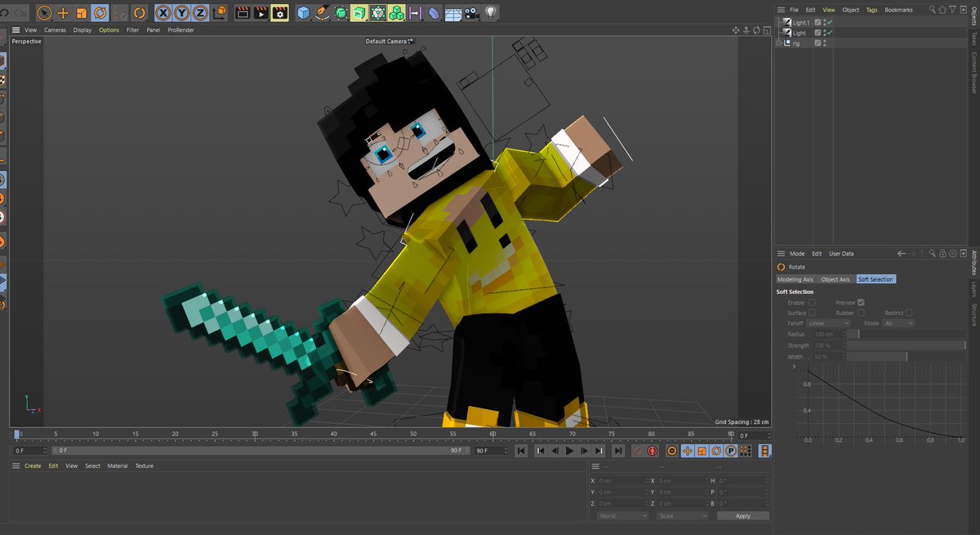Toggle Autokeying button
This screenshot has height=535, width=980.
coord(653,451)
